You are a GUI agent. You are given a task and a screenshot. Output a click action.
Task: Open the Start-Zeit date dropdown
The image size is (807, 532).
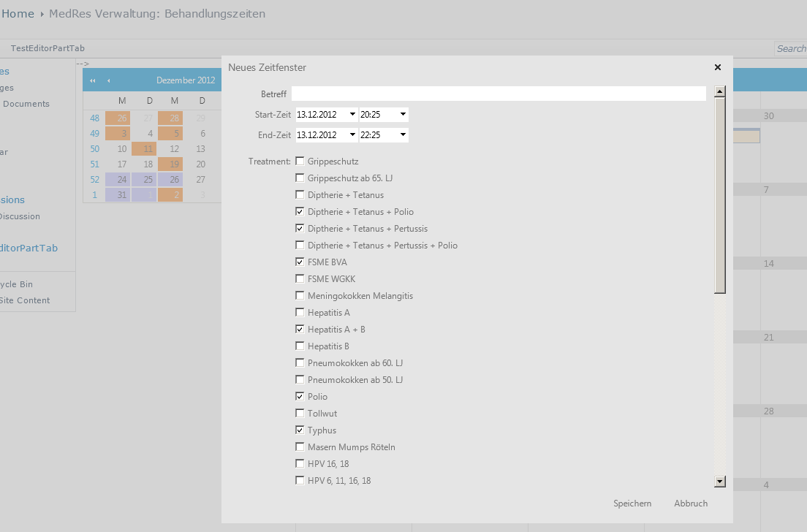(x=352, y=115)
